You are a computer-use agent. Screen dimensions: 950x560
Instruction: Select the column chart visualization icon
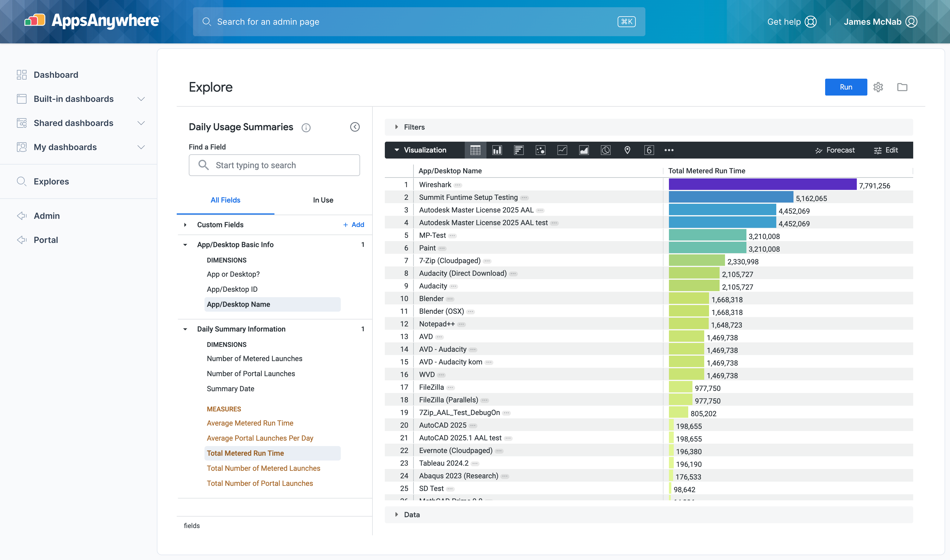coord(497,150)
